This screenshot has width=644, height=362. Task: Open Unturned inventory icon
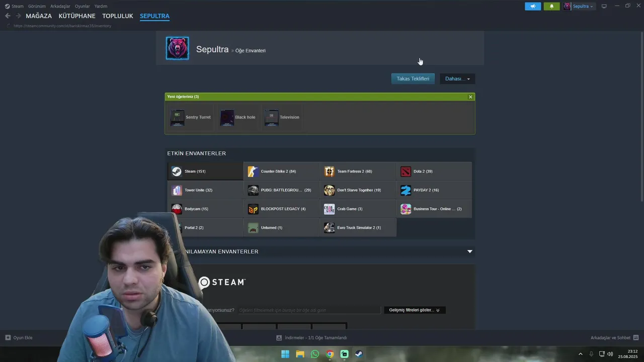pos(253,228)
